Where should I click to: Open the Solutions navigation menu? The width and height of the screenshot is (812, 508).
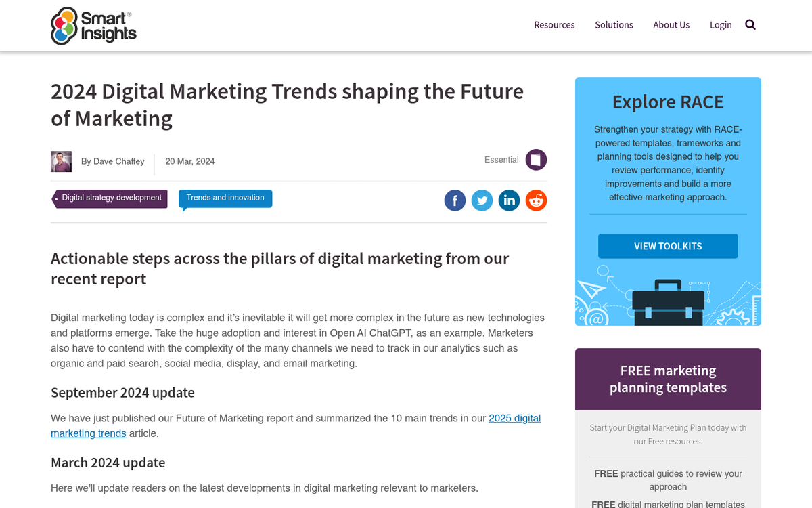pyautogui.click(x=614, y=24)
